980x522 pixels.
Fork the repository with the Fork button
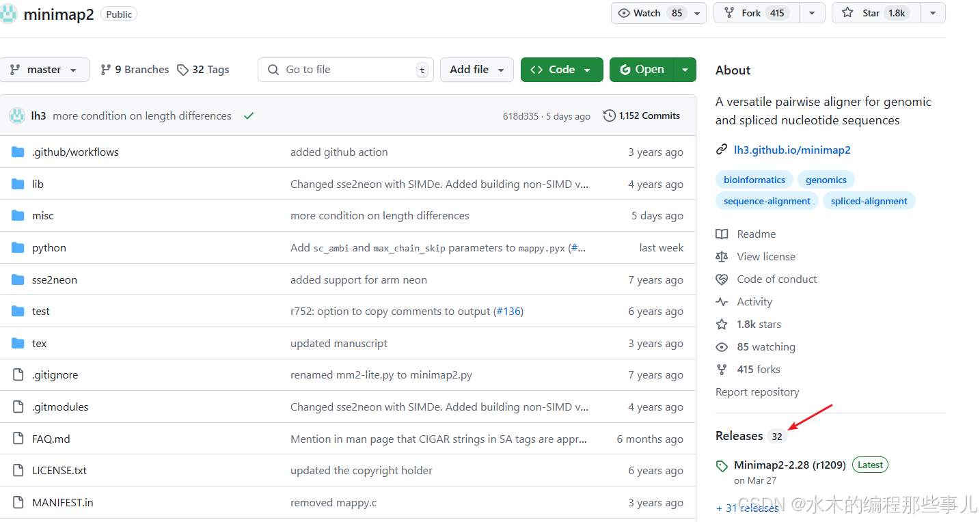pos(756,13)
